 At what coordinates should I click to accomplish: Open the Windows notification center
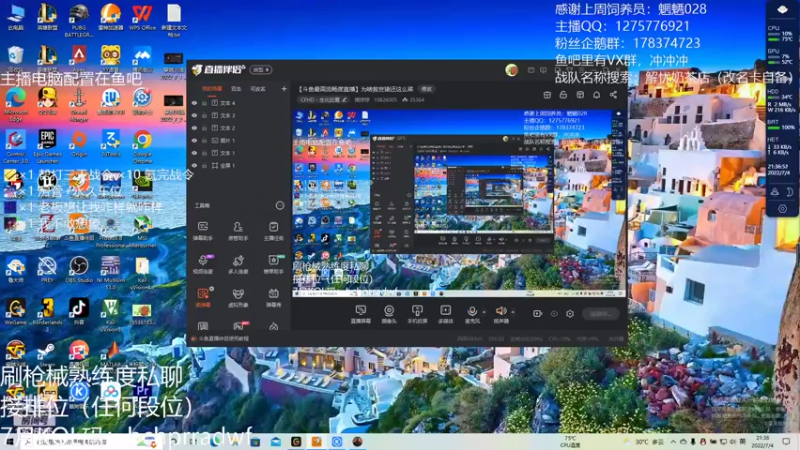point(786,442)
